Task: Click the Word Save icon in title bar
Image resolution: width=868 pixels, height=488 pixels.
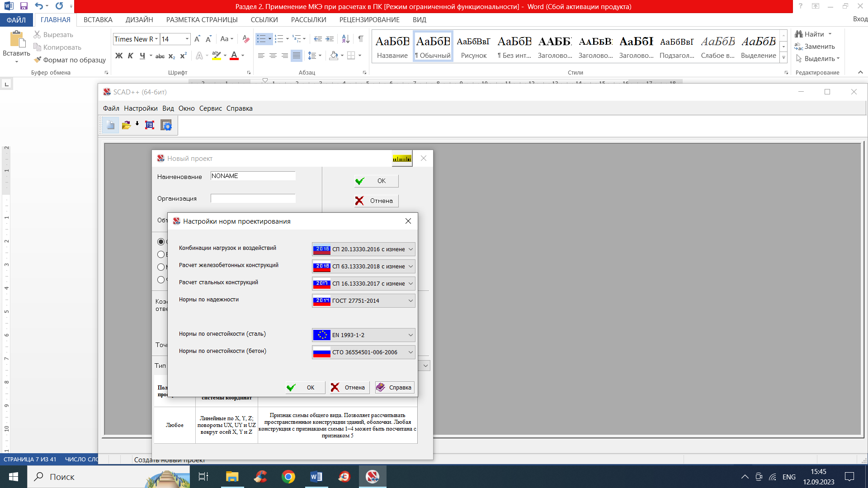Action: click(24, 6)
